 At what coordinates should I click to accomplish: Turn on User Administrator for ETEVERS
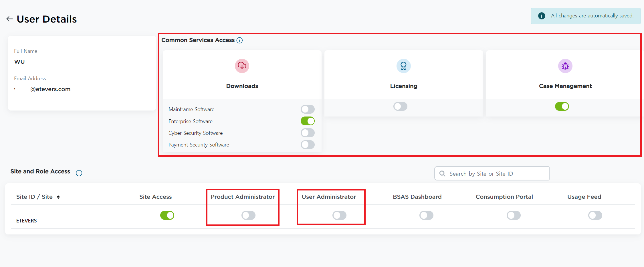tap(339, 215)
